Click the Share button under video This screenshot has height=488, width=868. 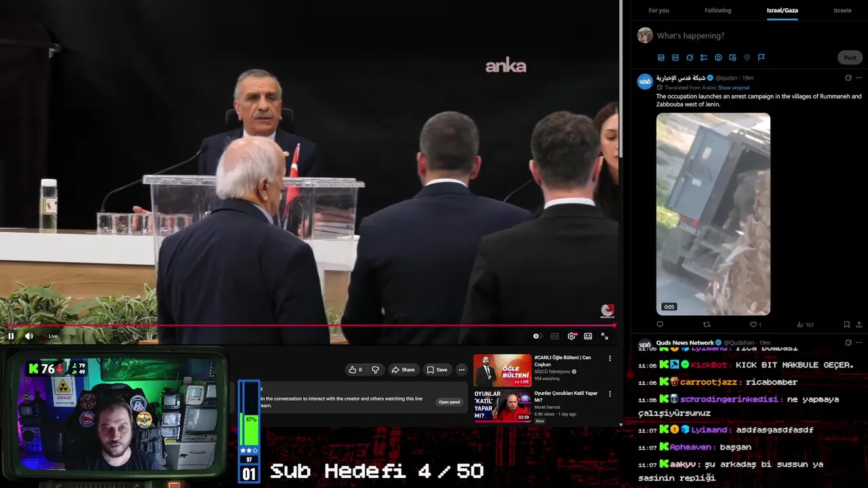403,369
